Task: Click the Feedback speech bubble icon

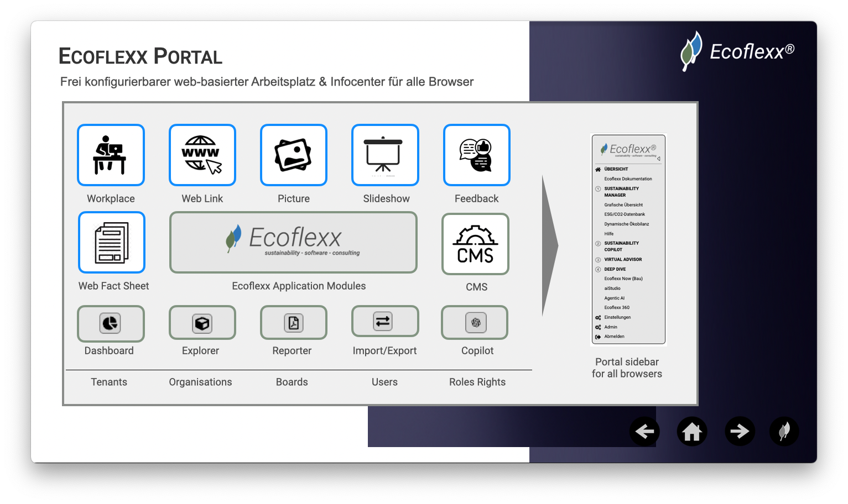Action: pyautogui.click(x=476, y=155)
